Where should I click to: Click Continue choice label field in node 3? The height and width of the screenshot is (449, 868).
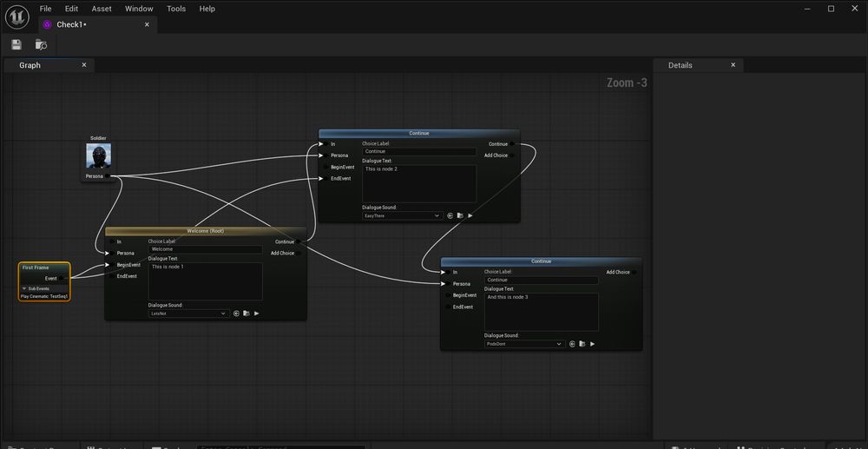pyautogui.click(x=542, y=280)
